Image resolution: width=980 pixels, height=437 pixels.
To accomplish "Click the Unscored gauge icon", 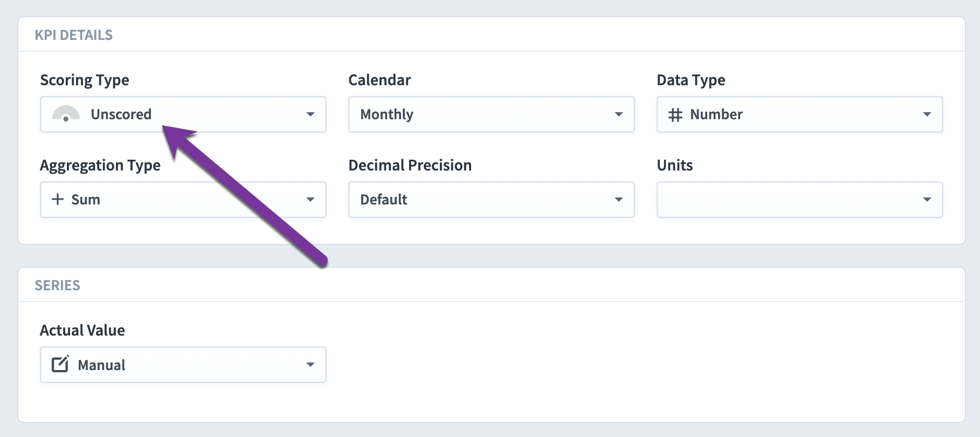I will coord(66,114).
